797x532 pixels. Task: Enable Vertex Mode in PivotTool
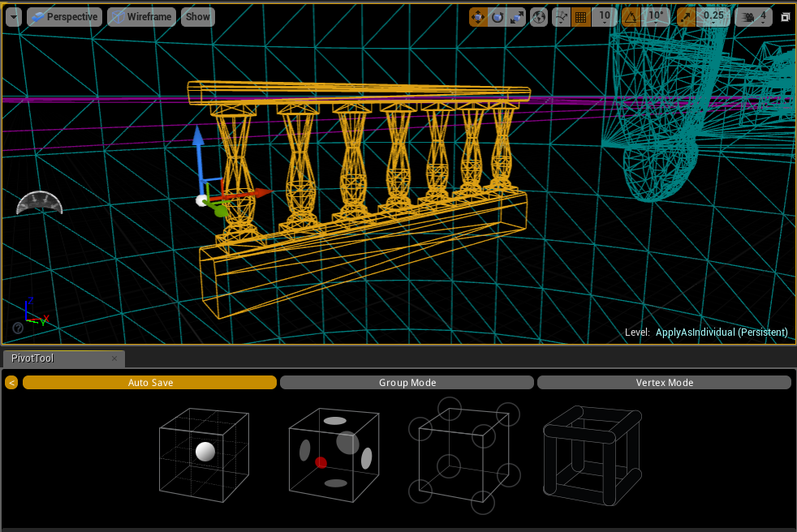[x=664, y=382]
